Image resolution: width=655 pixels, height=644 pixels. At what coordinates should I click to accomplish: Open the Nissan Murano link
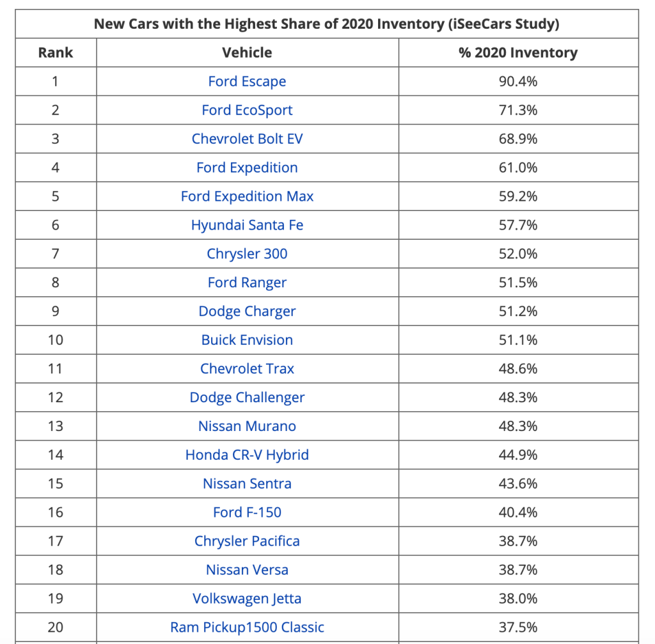pos(247,427)
